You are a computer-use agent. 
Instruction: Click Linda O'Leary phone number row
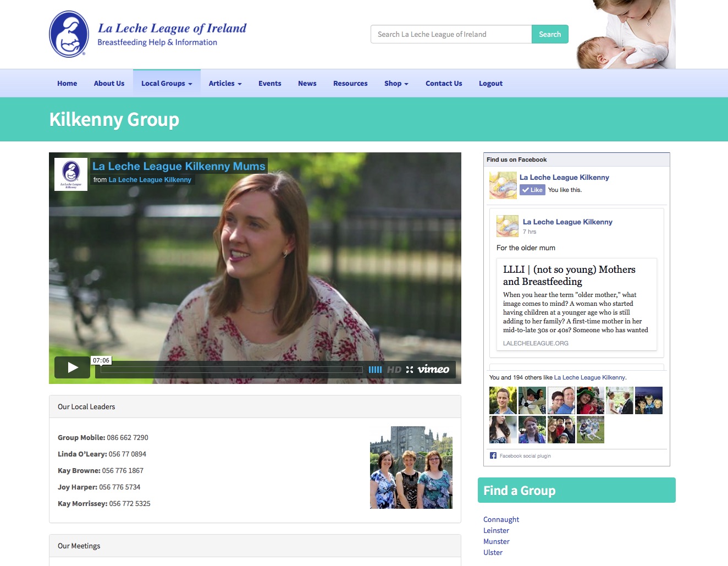[x=102, y=454]
